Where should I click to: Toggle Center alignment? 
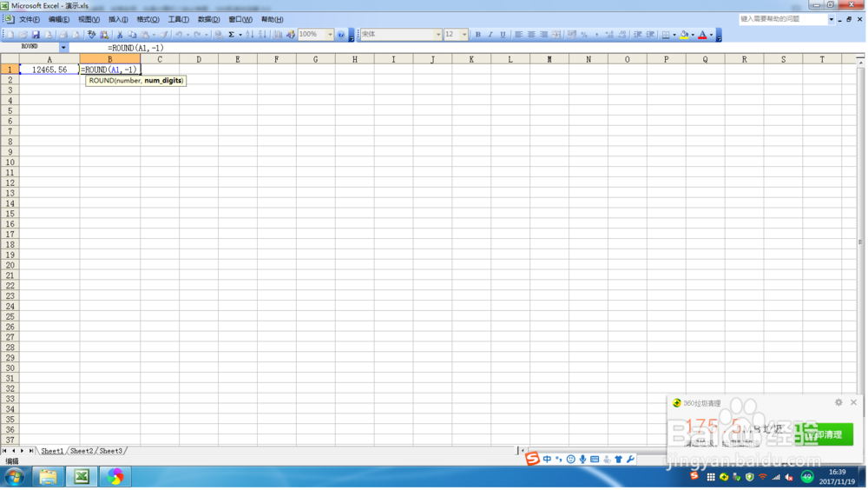(x=531, y=35)
